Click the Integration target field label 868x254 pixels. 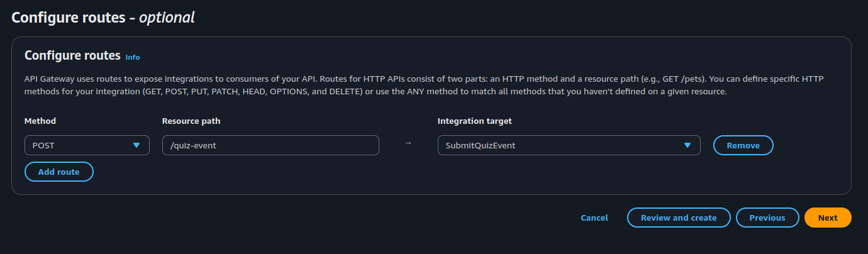click(x=475, y=121)
